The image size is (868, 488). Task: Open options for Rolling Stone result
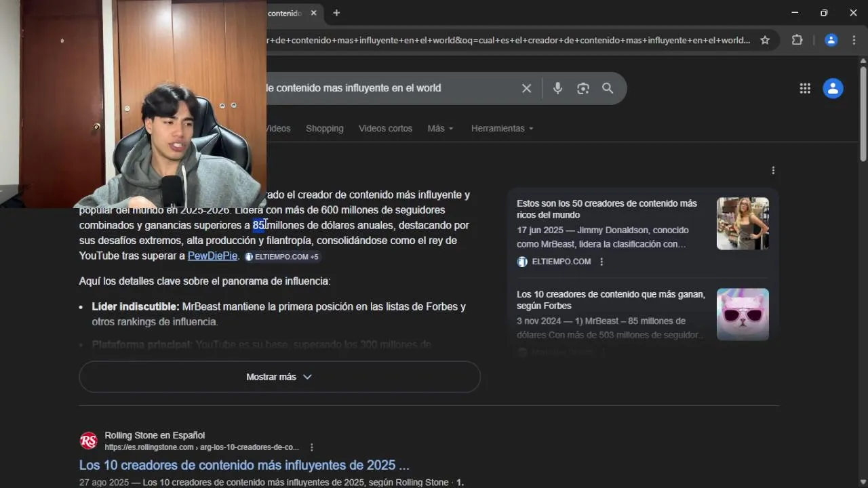pos(312,447)
